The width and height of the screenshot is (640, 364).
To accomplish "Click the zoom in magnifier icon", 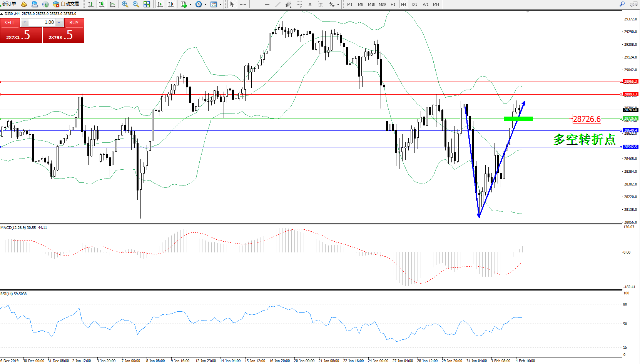I will [x=125, y=4].
